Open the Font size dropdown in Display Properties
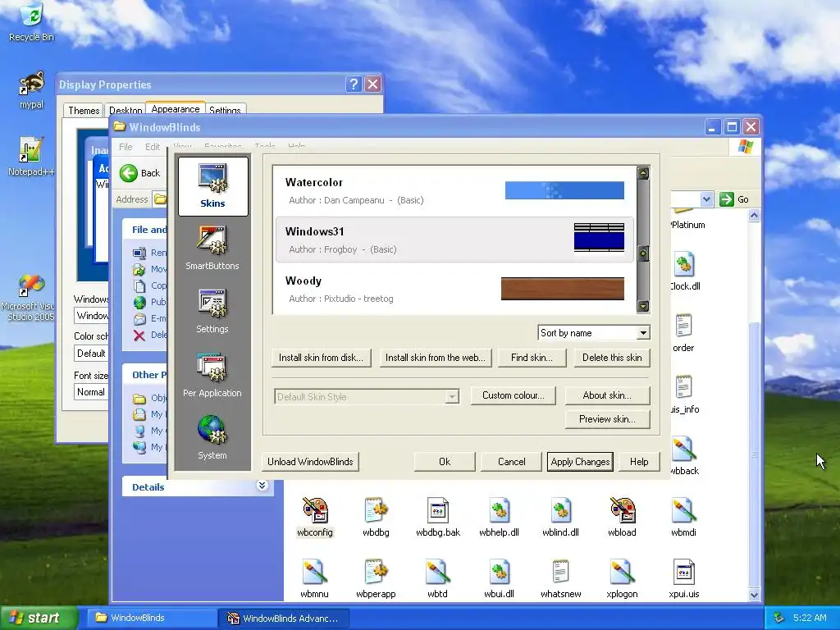Screen dimensions: 840x630 point(92,391)
